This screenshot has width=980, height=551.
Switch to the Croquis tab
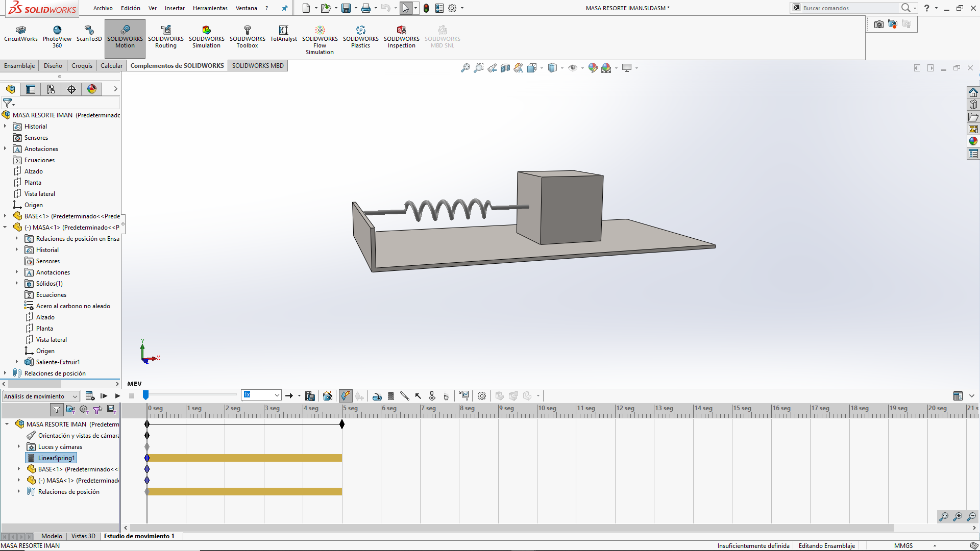[82, 66]
